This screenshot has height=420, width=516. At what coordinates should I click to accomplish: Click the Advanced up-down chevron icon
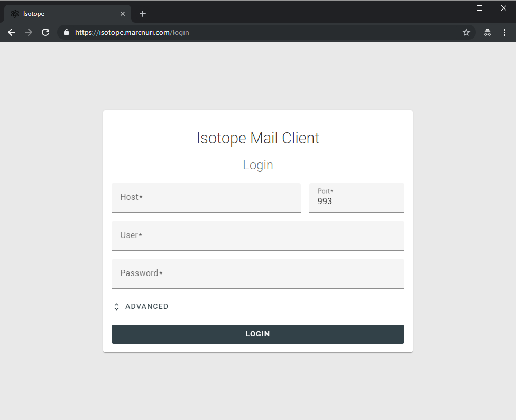pyautogui.click(x=116, y=307)
